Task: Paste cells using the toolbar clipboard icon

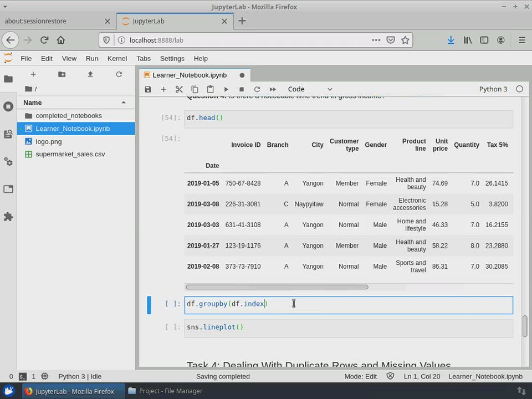Action: 210,89
